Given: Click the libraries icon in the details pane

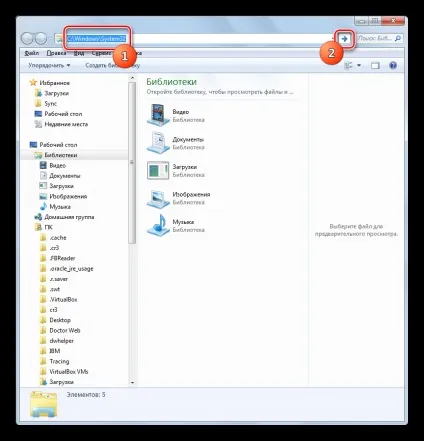Looking at the screenshot, I should 43,404.
